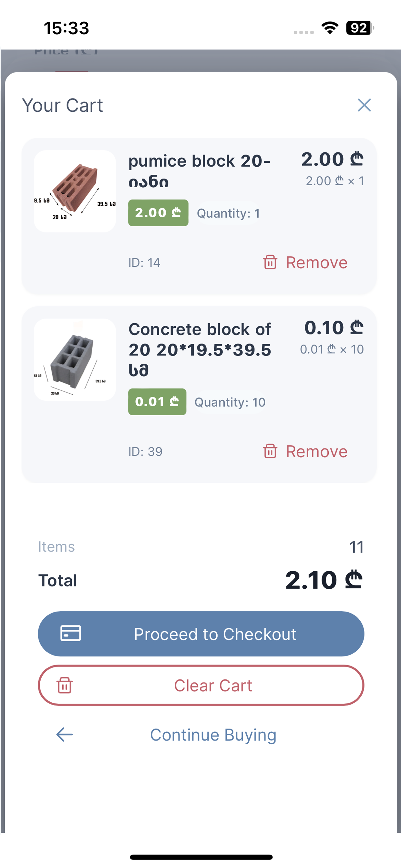The width and height of the screenshot is (401, 868).
Task: Open pumice block 20 item title
Action: pyautogui.click(x=200, y=171)
